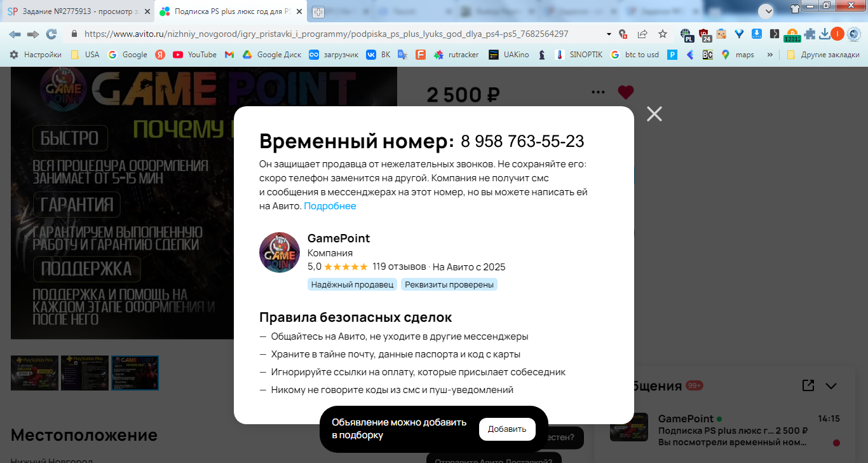Open the Подробнее link
The image size is (868, 463).
(x=330, y=206)
